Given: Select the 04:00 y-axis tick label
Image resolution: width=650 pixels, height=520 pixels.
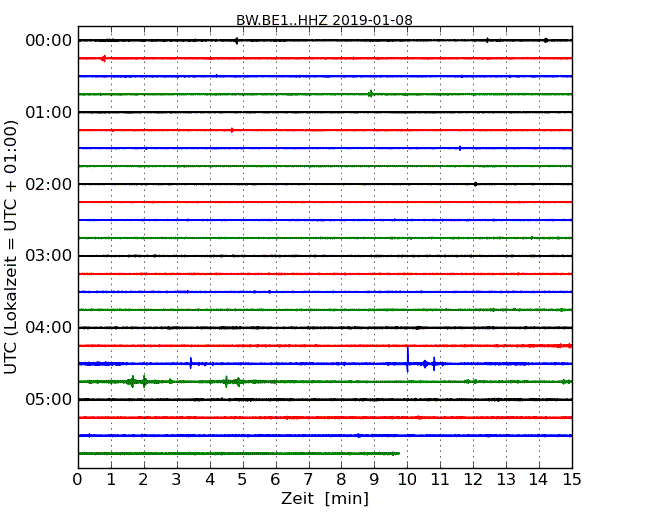Looking at the screenshot, I should coord(49,328).
